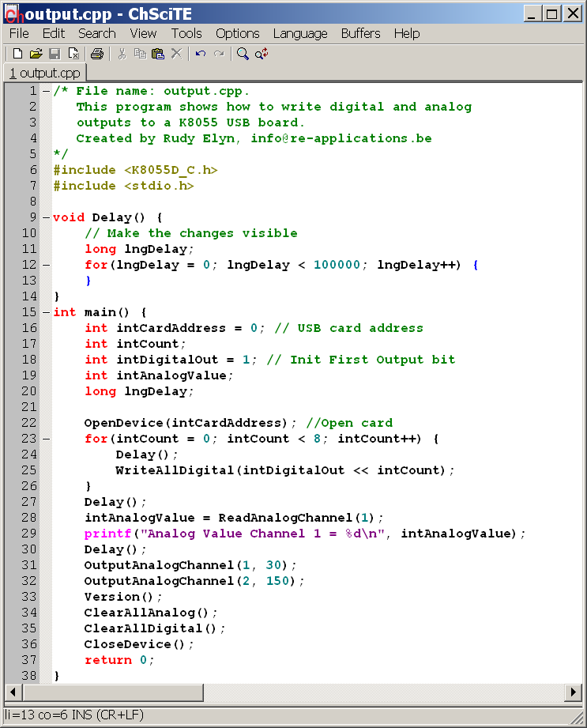
Task: Collapse the Delay function fold at line 9
Action: [47, 217]
